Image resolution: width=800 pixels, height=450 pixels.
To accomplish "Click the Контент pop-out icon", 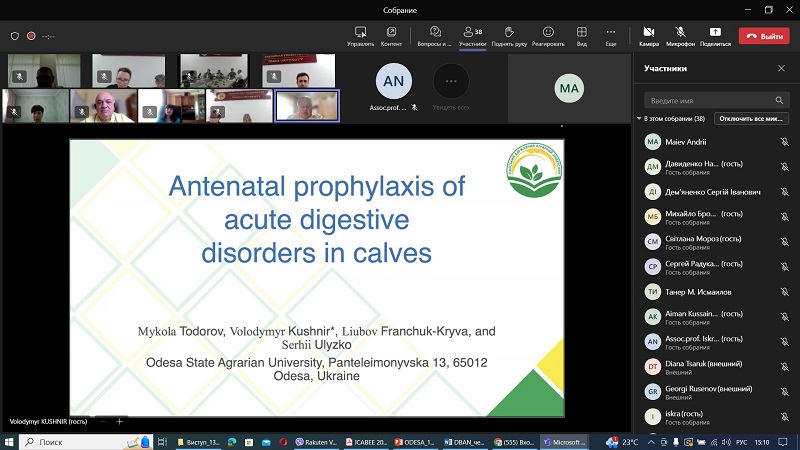I will (x=391, y=32).
